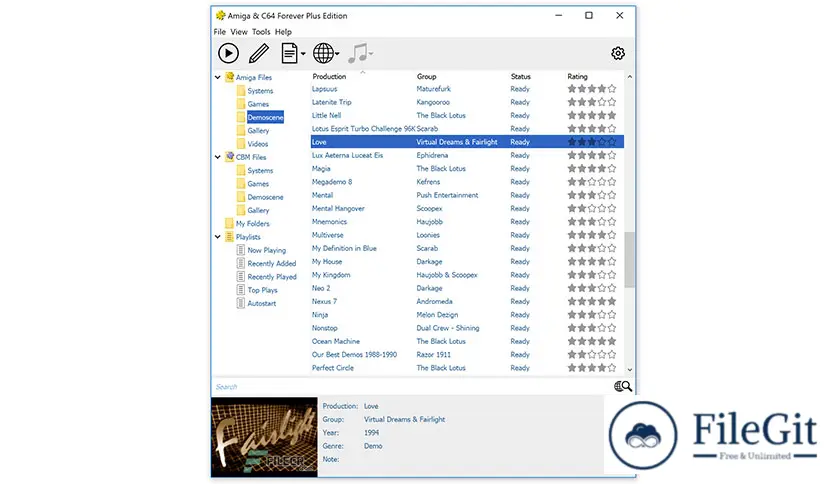836x484 pixels.
Task: Click the Ephidrena group cell
Action: [x=432, y=155]
